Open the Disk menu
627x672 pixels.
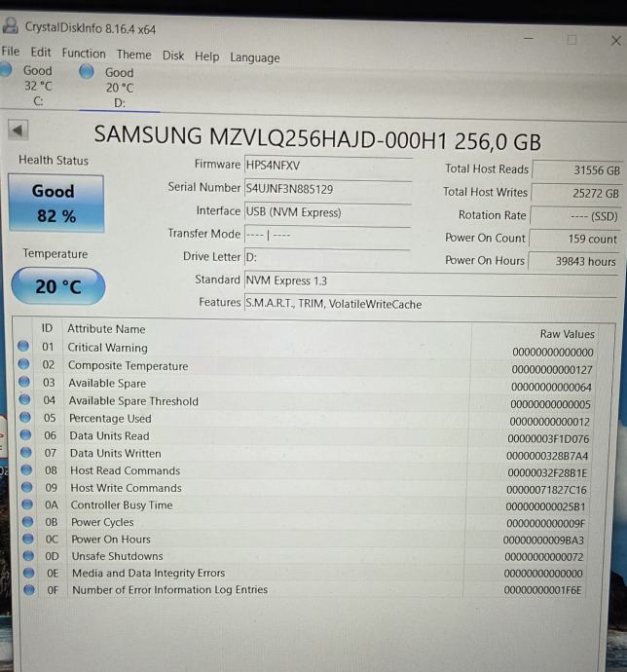[x=173, y=56]
